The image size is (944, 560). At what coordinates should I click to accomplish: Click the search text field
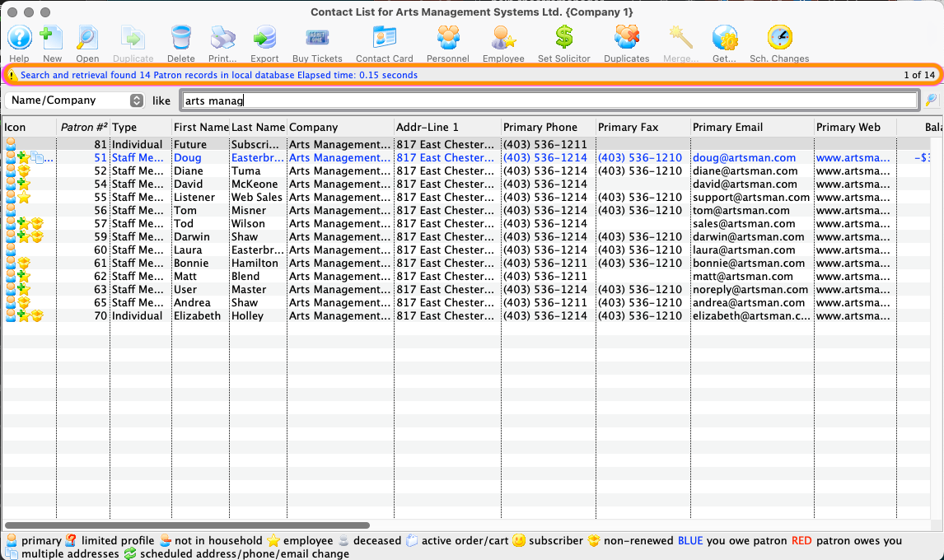point(549,100)
